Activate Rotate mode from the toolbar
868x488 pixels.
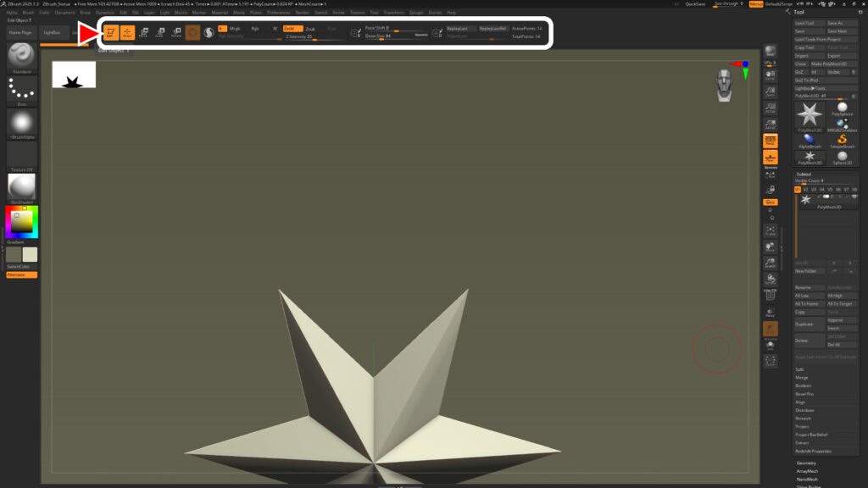176,31
